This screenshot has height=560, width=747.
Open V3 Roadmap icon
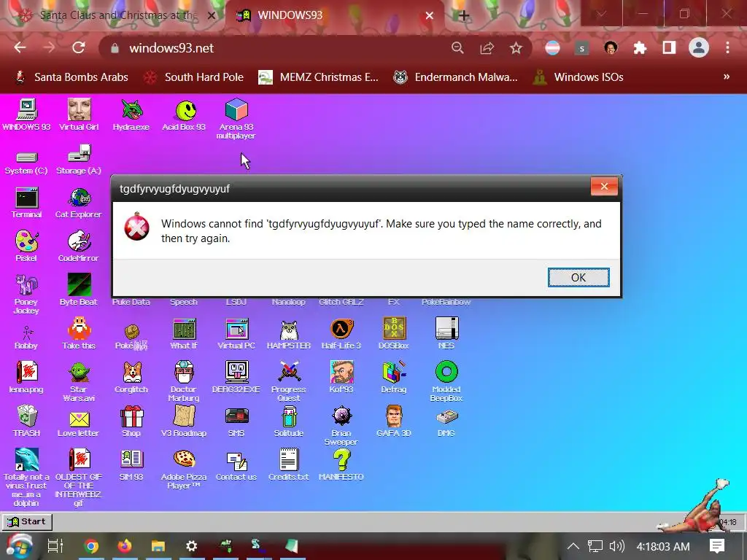184,421
